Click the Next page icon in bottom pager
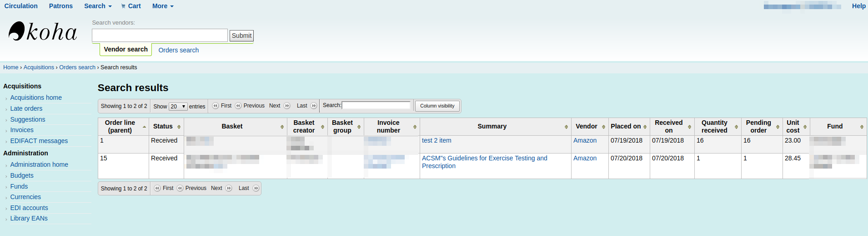 click(x=229, y=188)
